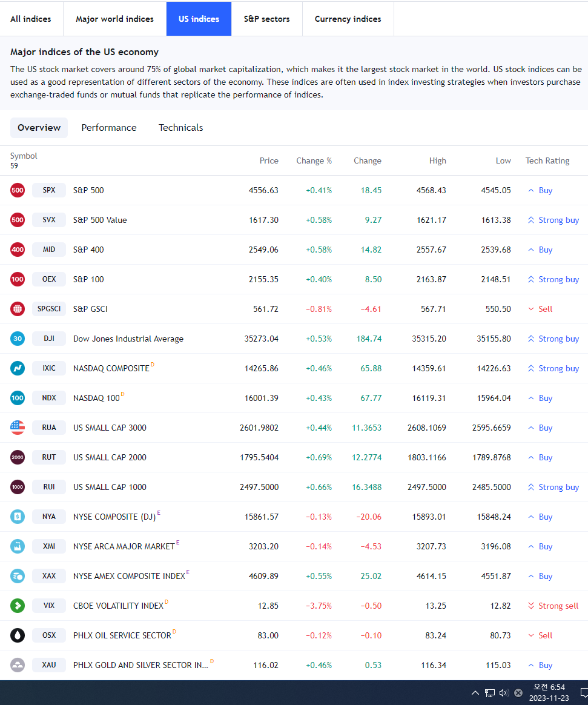Click the NYSE Composite logo icon
The height and width of the screenshot is (705, 588).
(18, 517)
